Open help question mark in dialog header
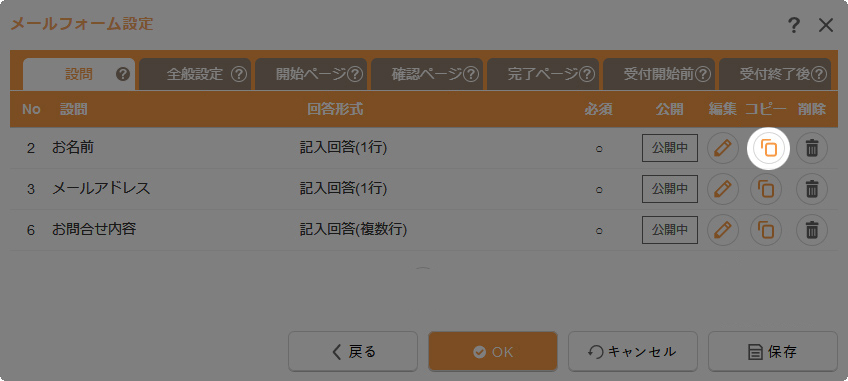848x381 pixels. 793,25
